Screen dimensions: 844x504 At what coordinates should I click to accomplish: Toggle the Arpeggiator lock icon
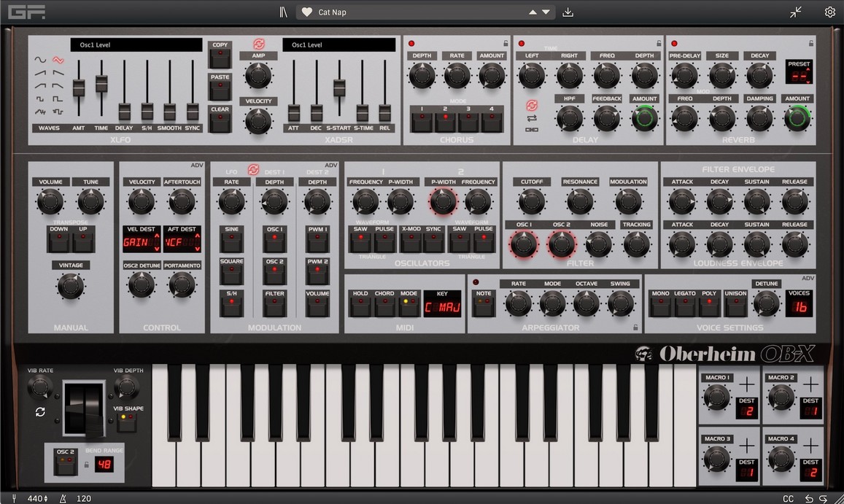(x=635, y=327)
